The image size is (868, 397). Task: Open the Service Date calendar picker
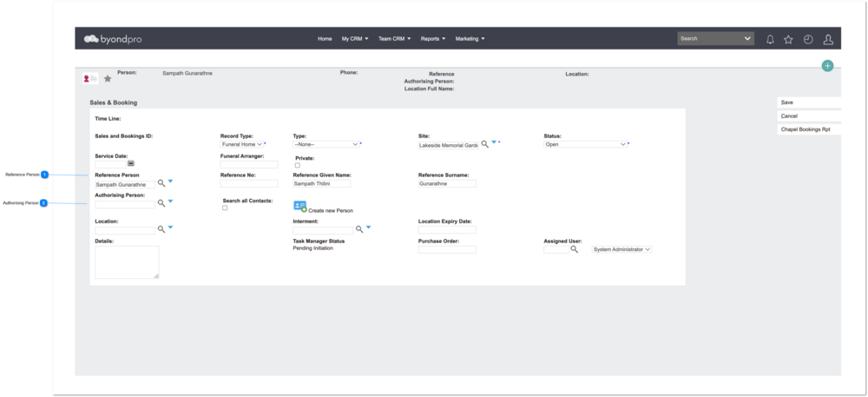(131, 163)
